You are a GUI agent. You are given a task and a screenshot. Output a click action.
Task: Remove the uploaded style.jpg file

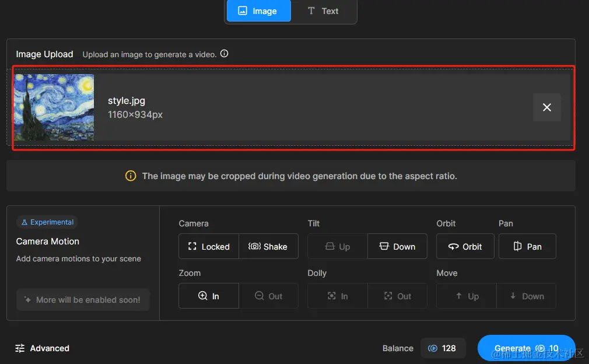pyautogui.click(x=546, y=107)
